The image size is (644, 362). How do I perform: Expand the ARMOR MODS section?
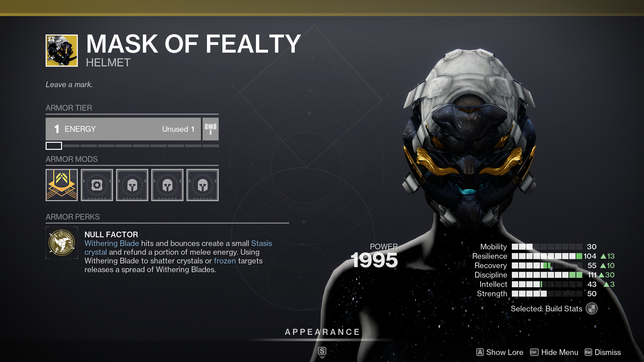tap(72, 159)
